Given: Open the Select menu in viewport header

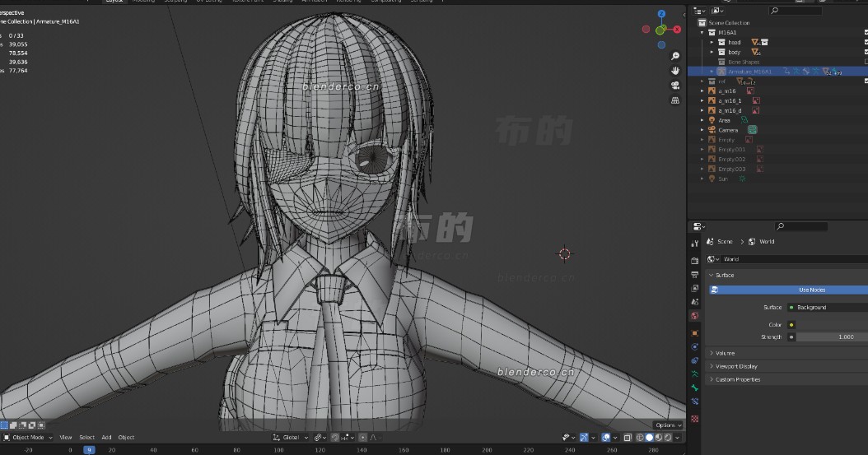Looking at the screenshot, I should tap(87, 437).
